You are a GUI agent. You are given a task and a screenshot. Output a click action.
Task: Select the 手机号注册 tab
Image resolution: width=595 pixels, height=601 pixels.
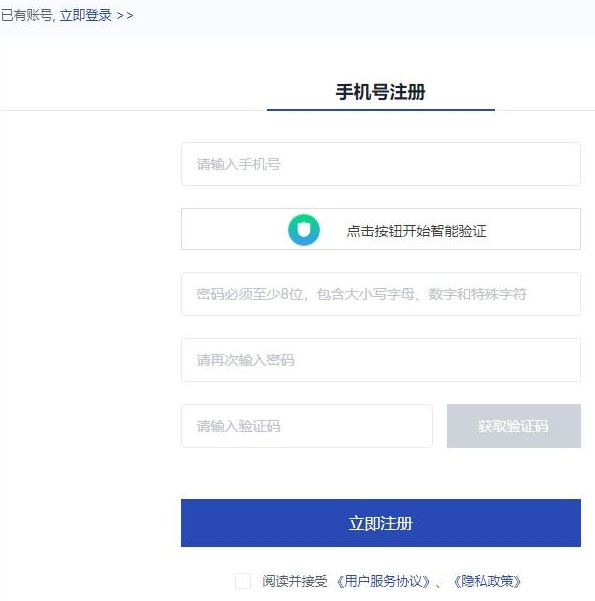(381, 92)
